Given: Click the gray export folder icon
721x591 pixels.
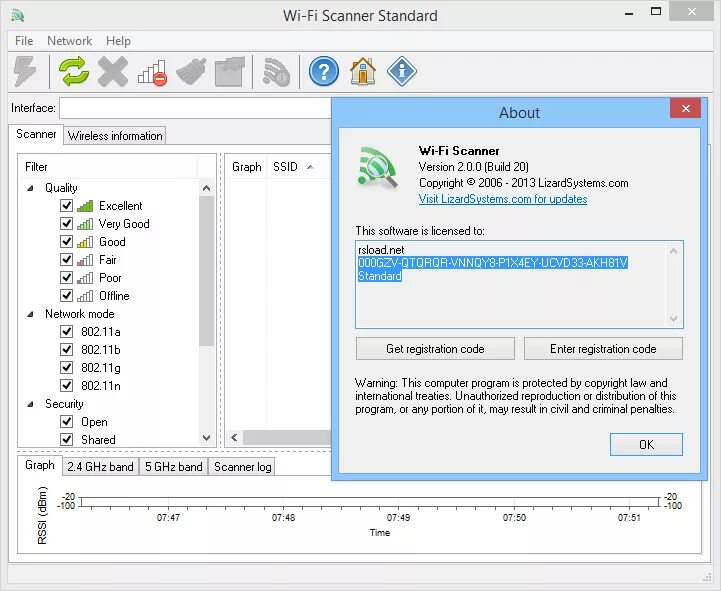Looking at the screenshot, I should (230, 71).
